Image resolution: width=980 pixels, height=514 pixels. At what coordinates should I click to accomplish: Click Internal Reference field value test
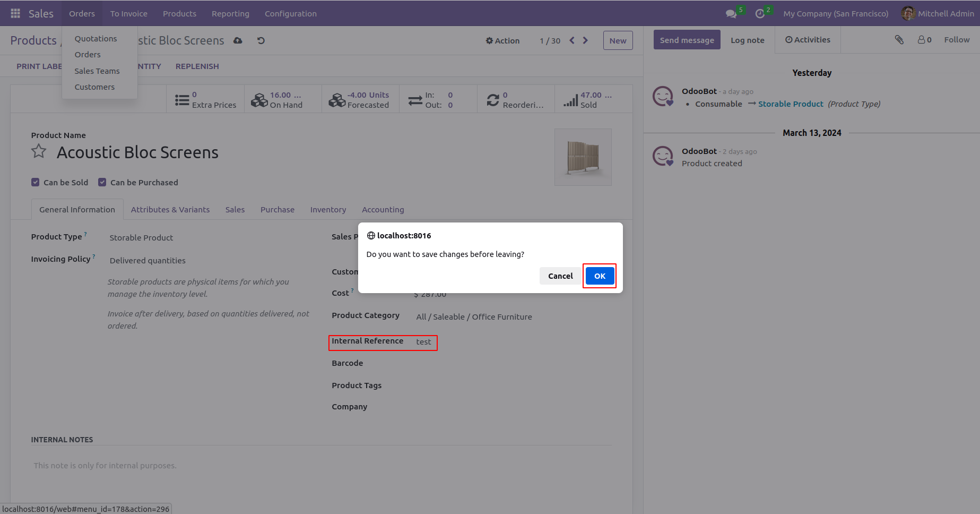[x=423, y=342]
